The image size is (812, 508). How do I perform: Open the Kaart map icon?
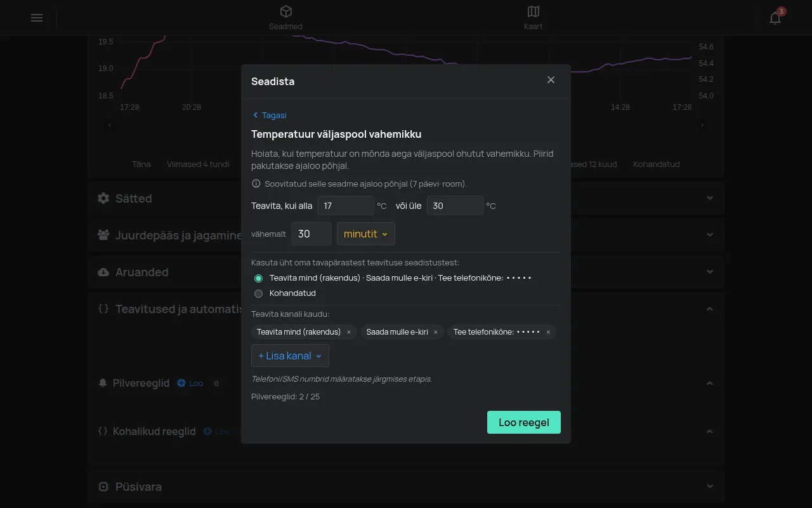tap(534, 11)
